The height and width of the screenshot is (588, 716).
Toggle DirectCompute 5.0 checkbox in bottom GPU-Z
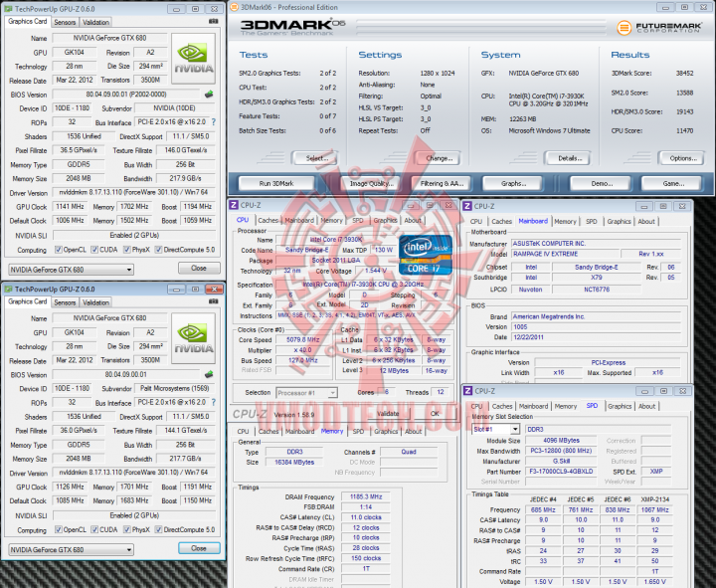coord(158,530)
